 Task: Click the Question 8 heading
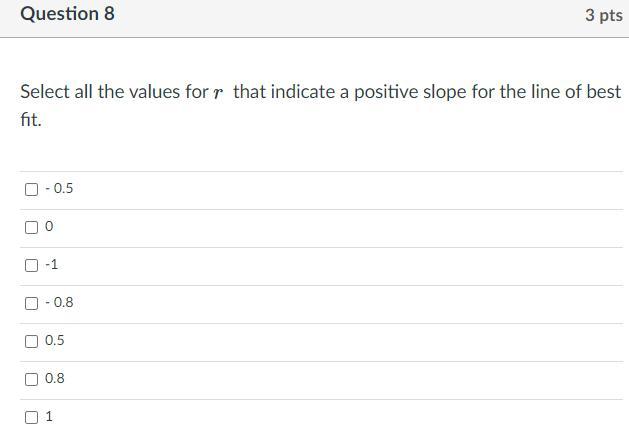(x=67, y=14)
